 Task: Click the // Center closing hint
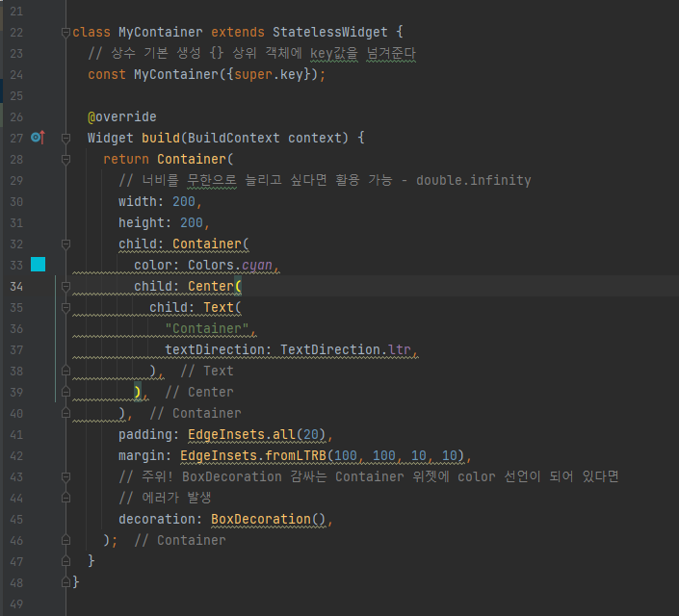click(x=198, y=392)
